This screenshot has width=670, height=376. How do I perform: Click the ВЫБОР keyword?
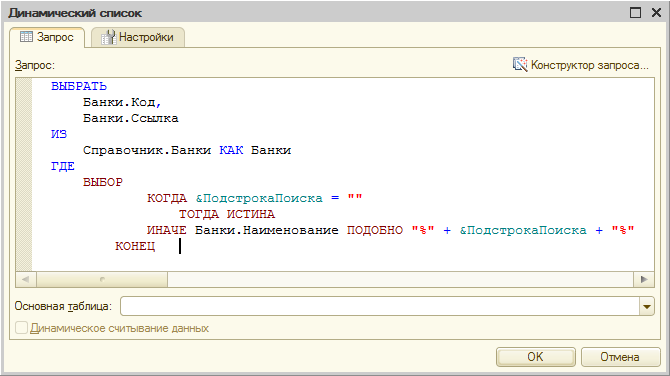[103, 182]
